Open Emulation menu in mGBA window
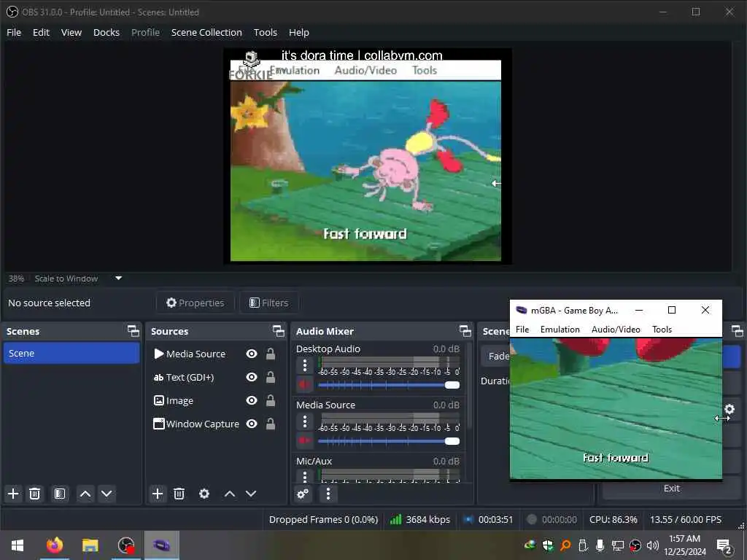The image size is (747, 560). 560,330
